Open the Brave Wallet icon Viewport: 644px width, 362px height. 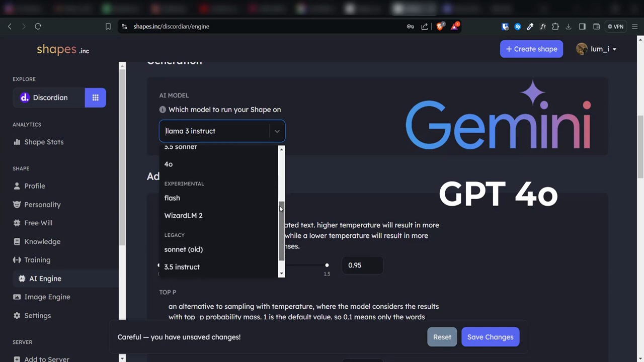597,27
